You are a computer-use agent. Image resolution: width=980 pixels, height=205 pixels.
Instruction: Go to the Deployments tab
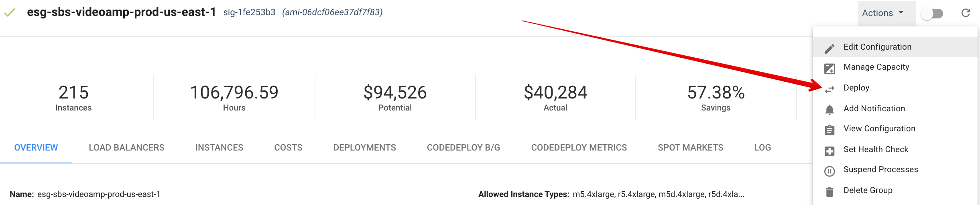click(364, 148)
